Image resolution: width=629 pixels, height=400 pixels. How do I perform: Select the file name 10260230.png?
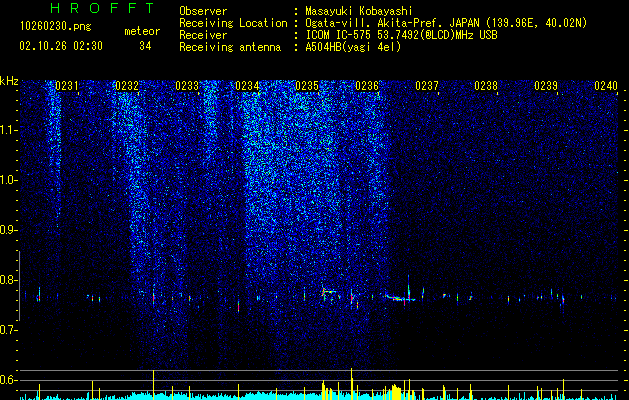tap(56, 27)
